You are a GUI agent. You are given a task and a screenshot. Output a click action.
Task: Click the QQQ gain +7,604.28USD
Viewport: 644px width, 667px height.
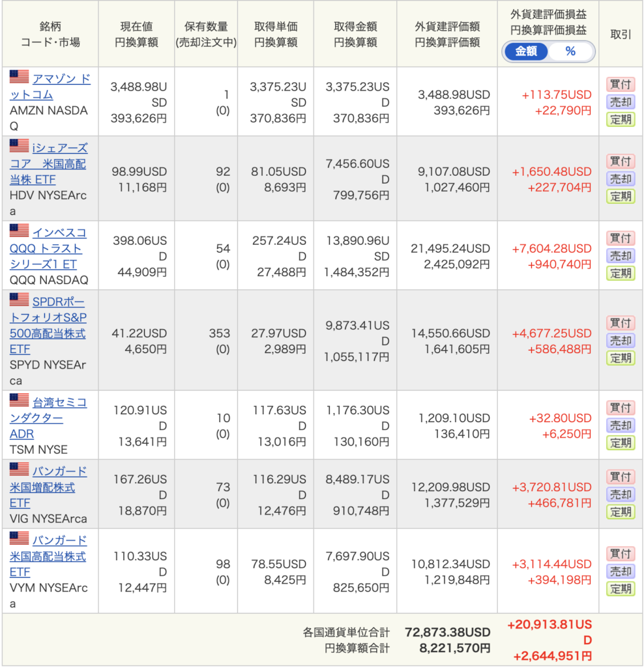pyautogui.click(x=551, y=248)
